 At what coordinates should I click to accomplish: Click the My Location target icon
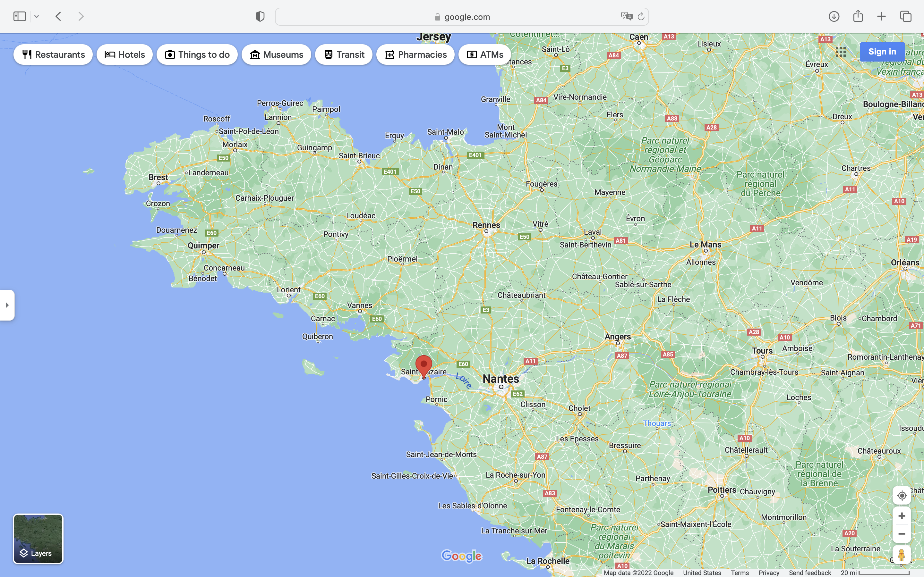click(902, 495)
